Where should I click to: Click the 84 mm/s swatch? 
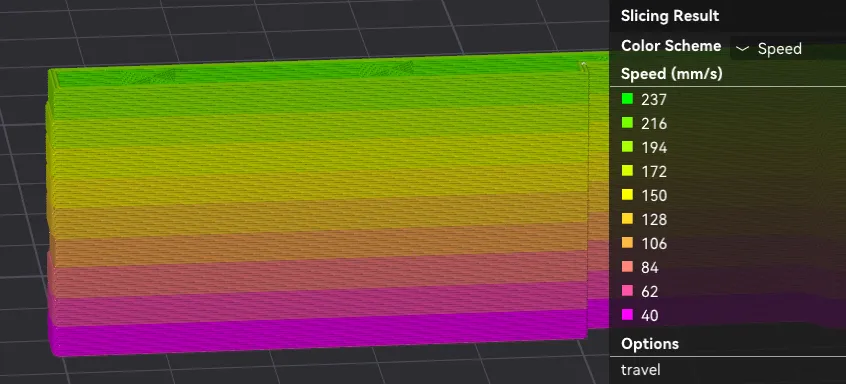[627, 267]
